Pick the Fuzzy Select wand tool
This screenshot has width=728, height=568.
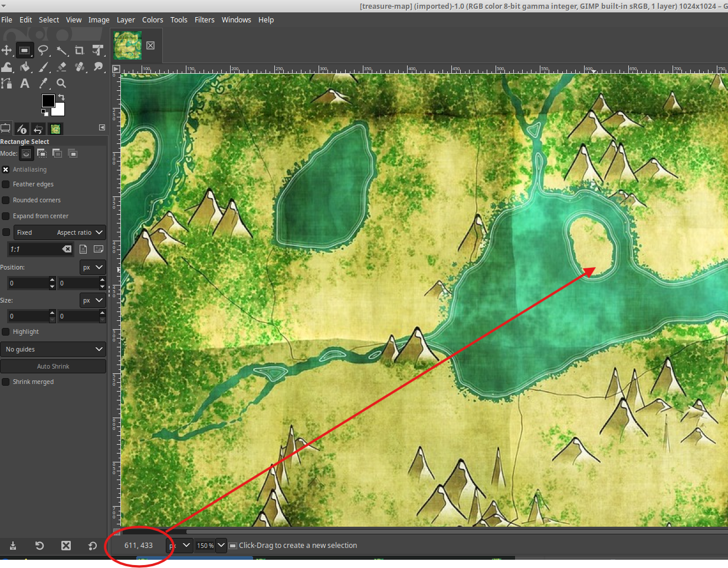click(x=61, y=50)
